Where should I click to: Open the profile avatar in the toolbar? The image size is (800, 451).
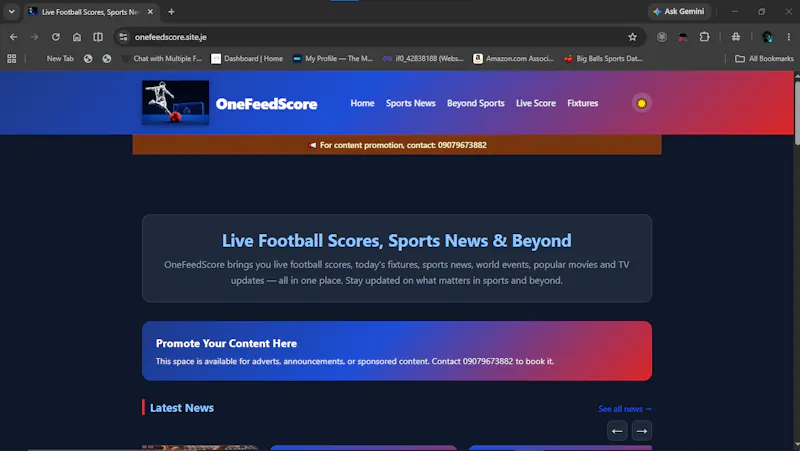(767, 37)
